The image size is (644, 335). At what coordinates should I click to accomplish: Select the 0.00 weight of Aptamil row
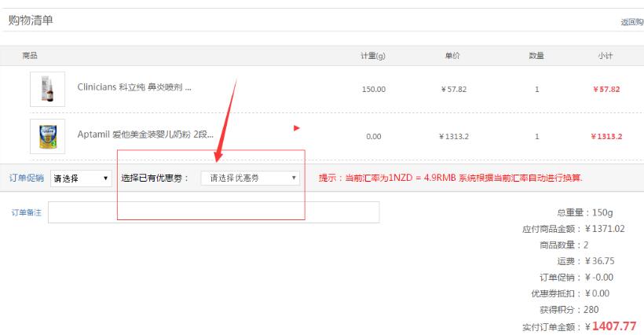(374, 137)
